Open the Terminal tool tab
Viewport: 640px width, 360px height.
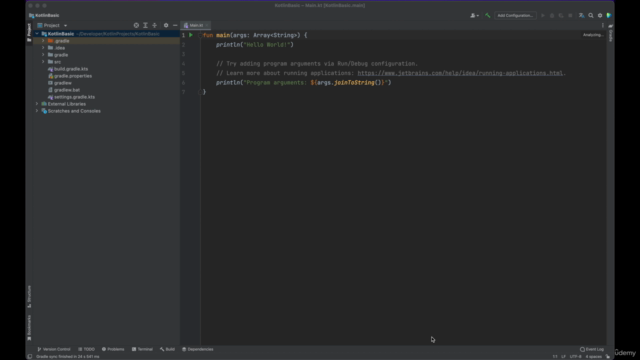point(142,349)
